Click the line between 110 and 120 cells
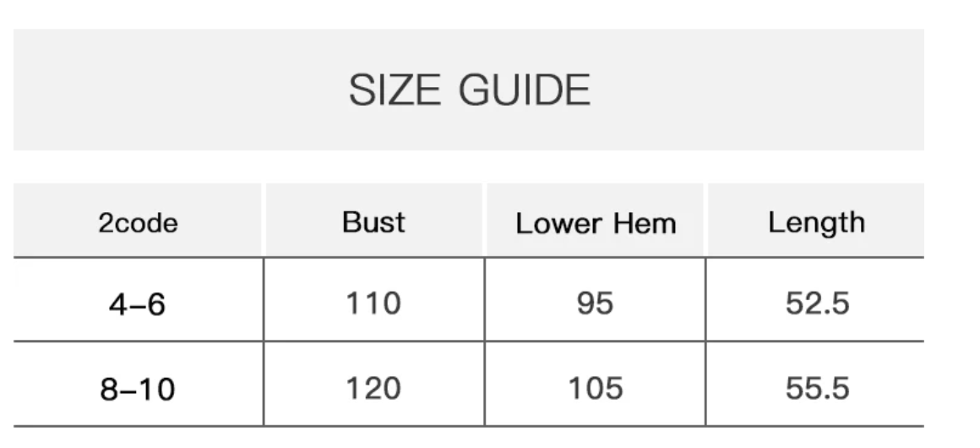The width and height of the screenshot is (980, 448). click(x=373, y=341)
